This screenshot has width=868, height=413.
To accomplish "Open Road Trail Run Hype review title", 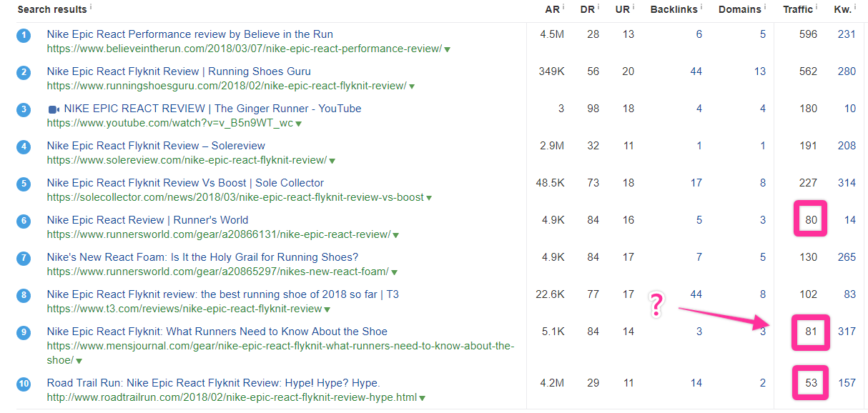I will (x=214, y=383).
